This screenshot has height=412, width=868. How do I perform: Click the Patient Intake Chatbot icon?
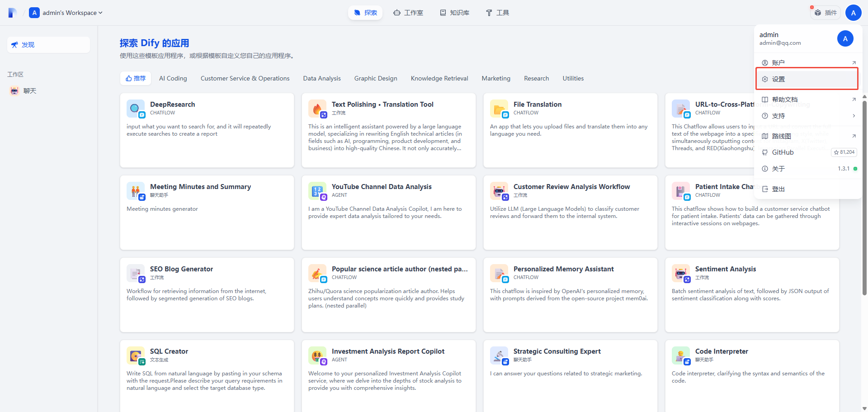[x=681, y=191]
